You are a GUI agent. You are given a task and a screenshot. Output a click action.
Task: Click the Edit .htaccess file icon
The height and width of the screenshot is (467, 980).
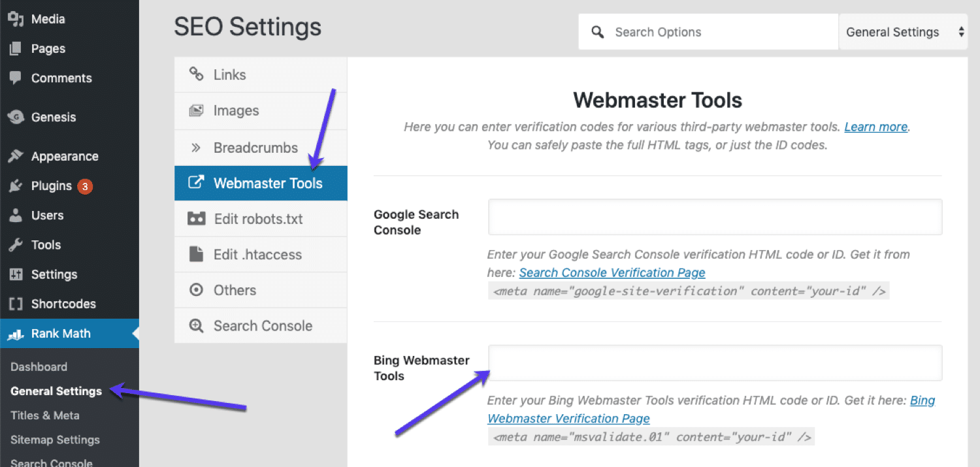click(x=196, y=254)
